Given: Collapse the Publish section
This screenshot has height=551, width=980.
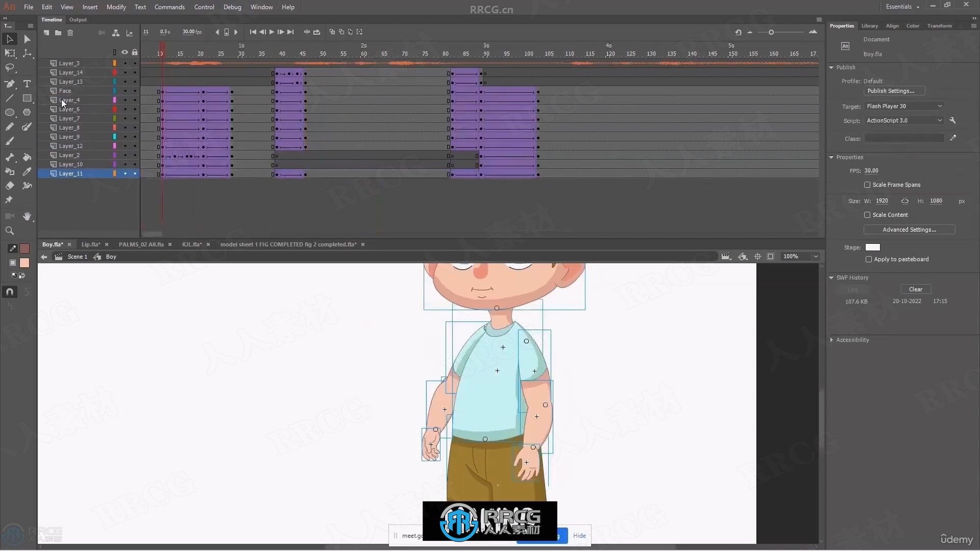Looking at the screenshot, I should [x=831, y=67].
